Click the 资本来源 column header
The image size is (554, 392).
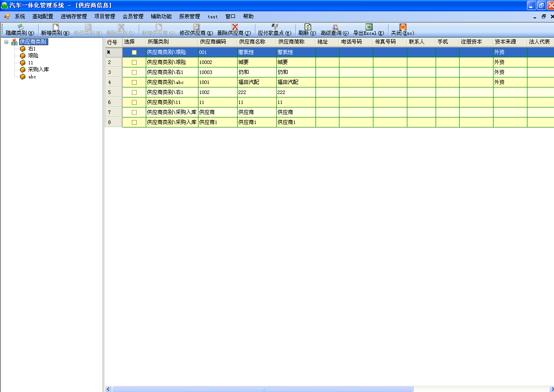[510, 42]
